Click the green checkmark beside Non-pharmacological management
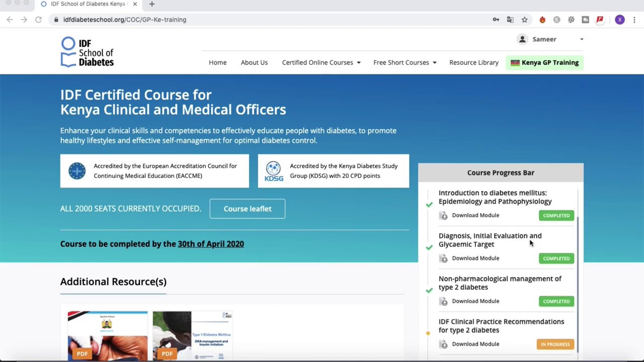644x362 pixels. pos(429,290)
